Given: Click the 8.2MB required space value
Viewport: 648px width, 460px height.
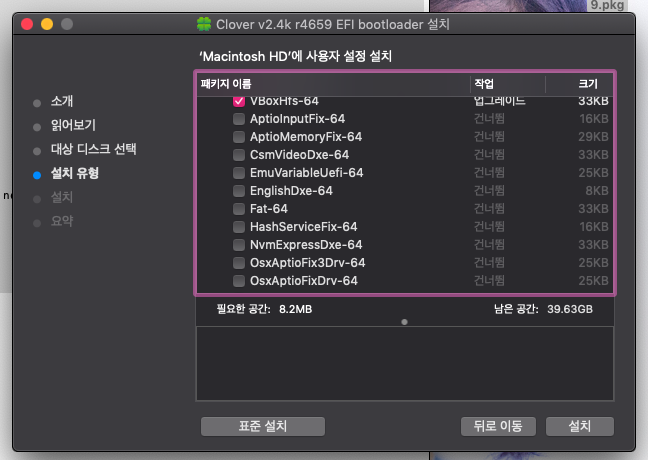Looking at the screenshot, I should 295,309.
